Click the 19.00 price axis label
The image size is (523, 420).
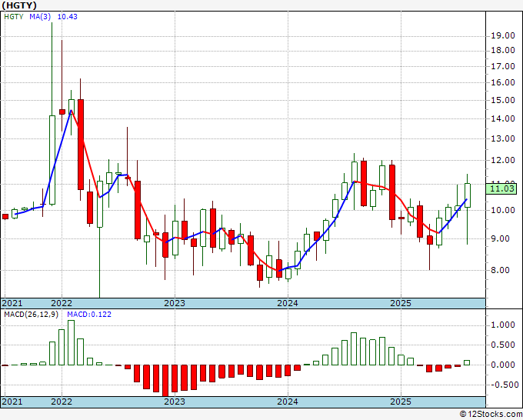(x=503, y=35)
